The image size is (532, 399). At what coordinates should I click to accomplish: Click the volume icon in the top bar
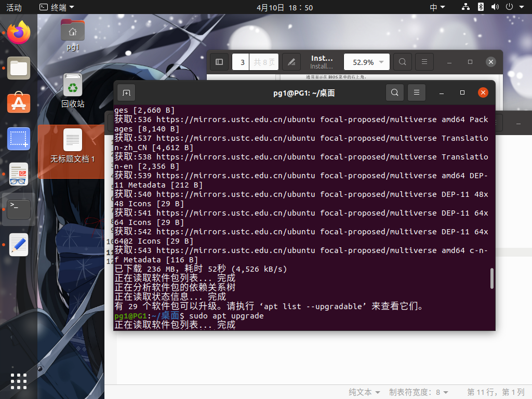pos(495,7)
